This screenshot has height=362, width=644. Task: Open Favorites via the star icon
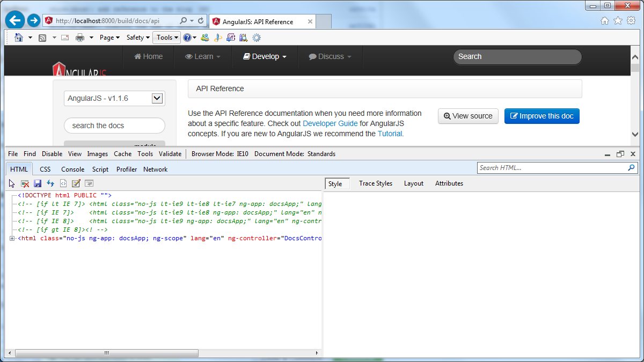tap(618, 20)
